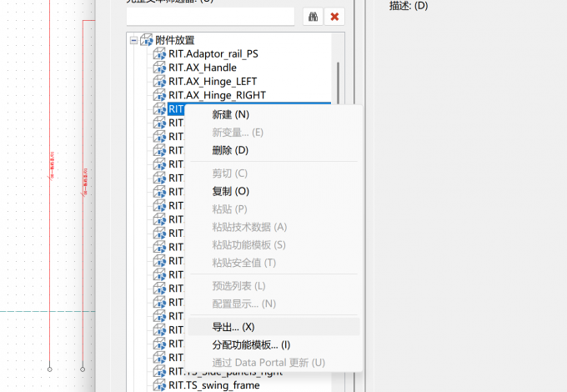Choose 分配功能模板... (I) menu entry
The image size is (567, 392).
(273, 345)
